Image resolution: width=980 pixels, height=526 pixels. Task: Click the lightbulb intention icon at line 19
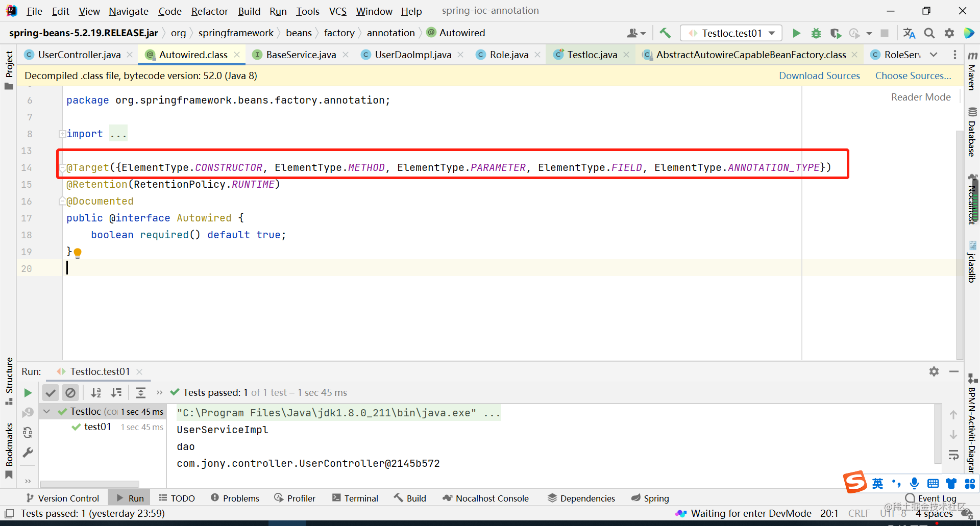pos(78,253)
